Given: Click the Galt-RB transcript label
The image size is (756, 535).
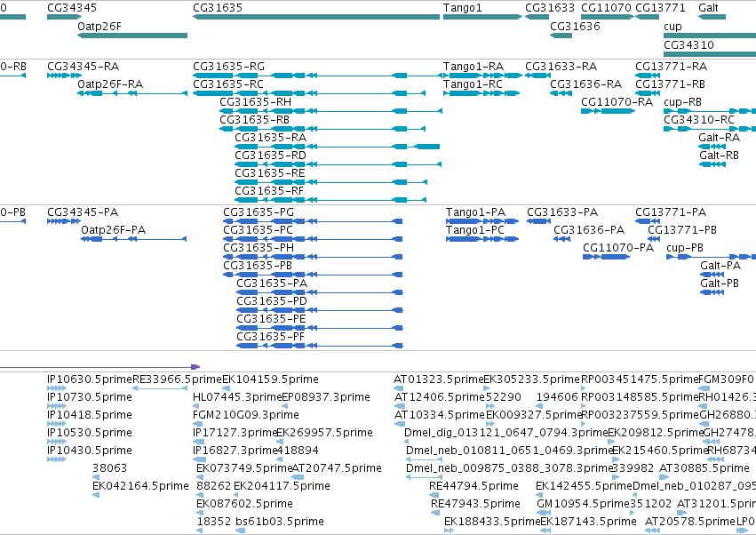Looking at the screenshot, I should point(719,156).
